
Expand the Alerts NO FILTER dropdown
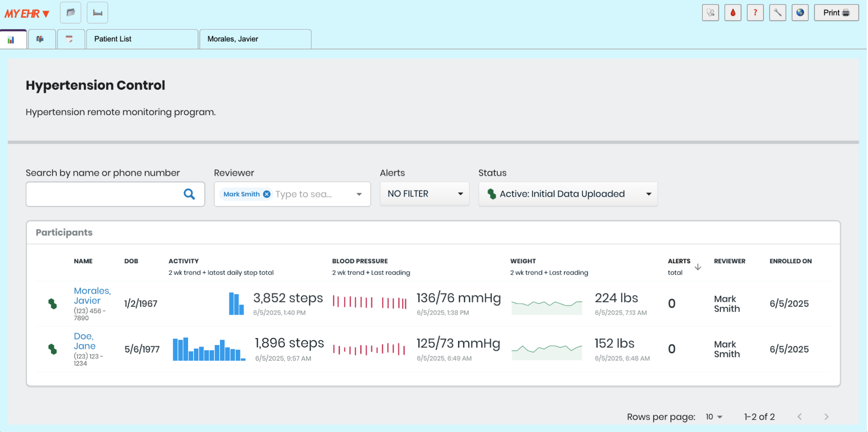tap(425, 194)
